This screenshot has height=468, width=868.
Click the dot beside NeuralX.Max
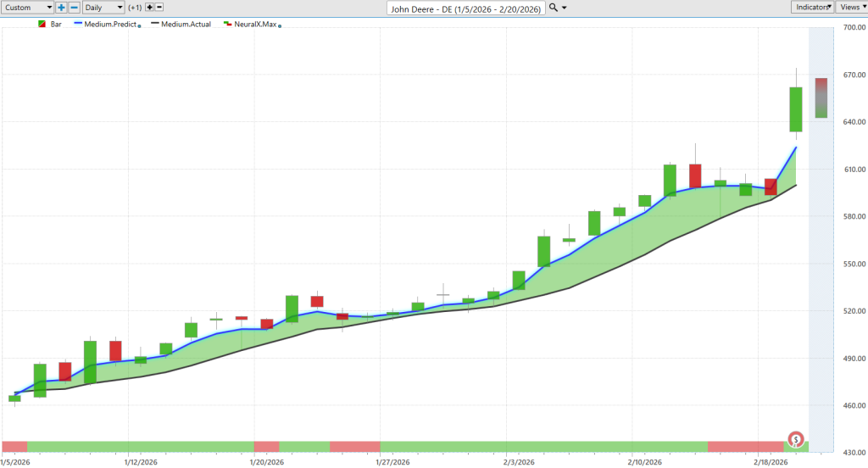coord(280,26)
